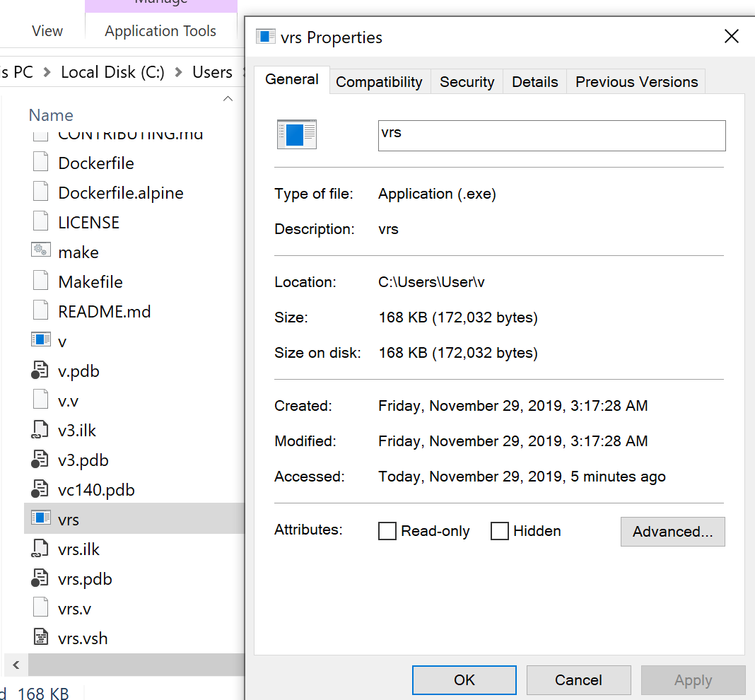Click the Dockerfile.alpine file icon
755x700 pixels.
40,191
